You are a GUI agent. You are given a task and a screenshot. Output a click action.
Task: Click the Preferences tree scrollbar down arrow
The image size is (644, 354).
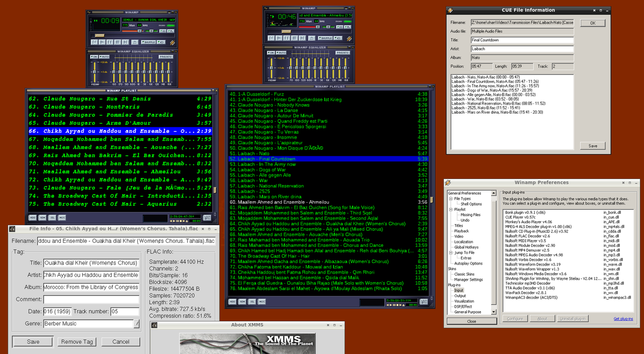tap(494, 312)
